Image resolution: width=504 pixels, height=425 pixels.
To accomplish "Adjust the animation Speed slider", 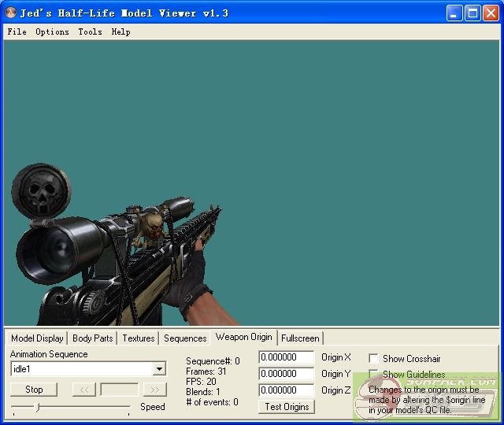I will (x=37, y=407).
